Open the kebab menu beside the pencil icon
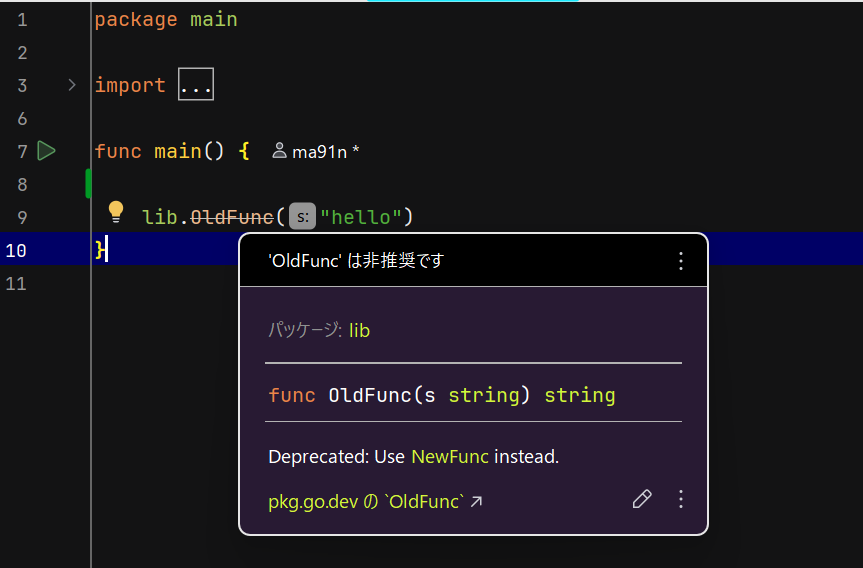The height and width of the screenshot is (568, 863). tap(681, 500)
